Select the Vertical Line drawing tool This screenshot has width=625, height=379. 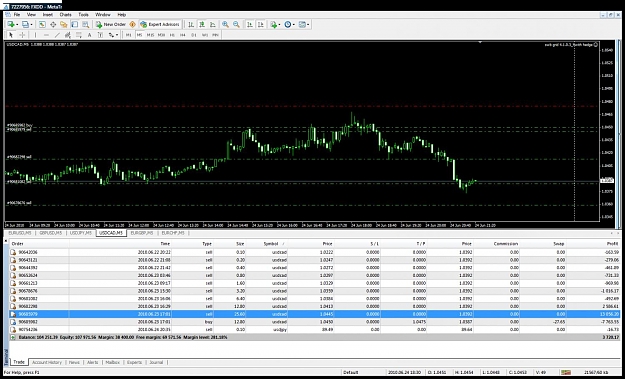click(35, 35)
